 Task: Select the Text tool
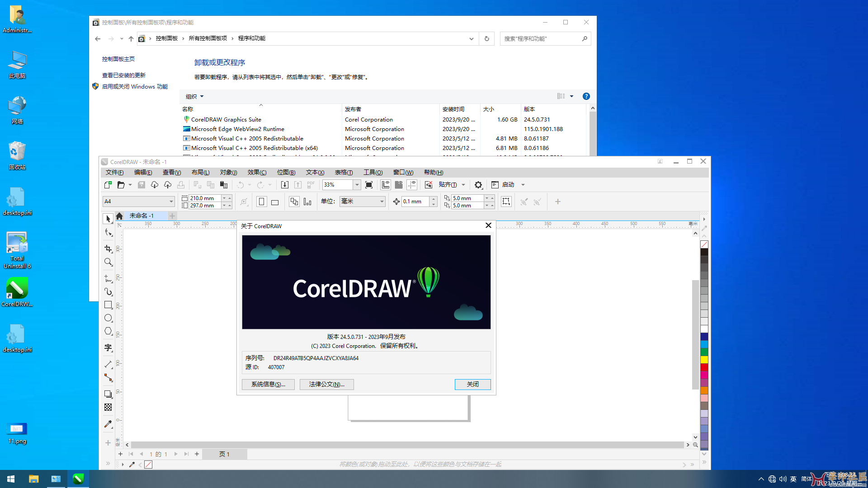click(108, 347)
